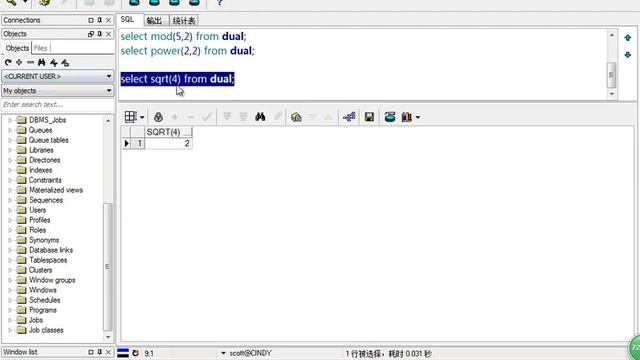Float the Window list panel
This screenshot has width=640, height=360.
pos(91,352)
